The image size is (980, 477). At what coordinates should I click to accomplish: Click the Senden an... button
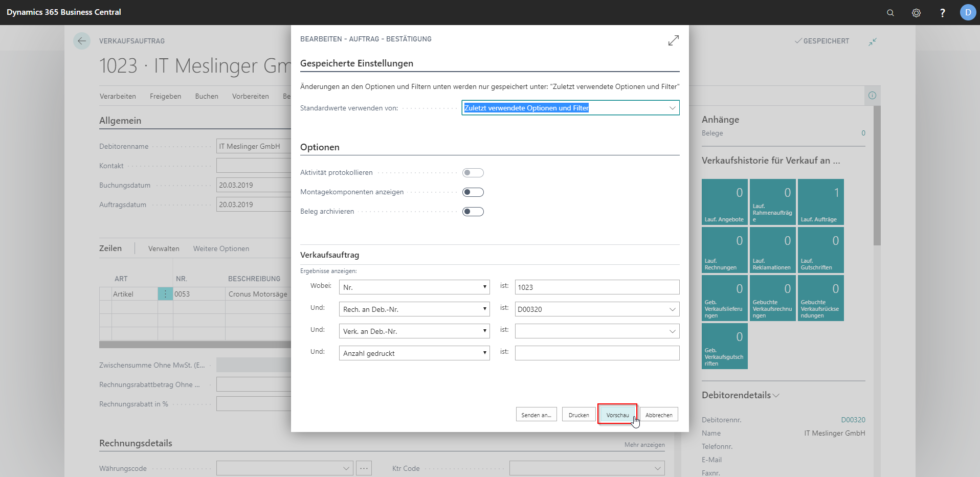tap(536, 415)
